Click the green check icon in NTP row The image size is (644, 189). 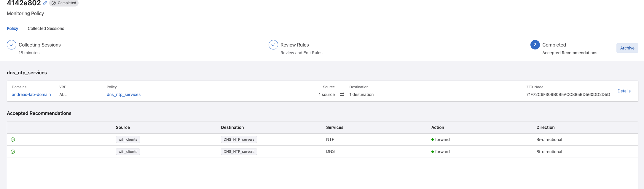click(x=13, y=140)
